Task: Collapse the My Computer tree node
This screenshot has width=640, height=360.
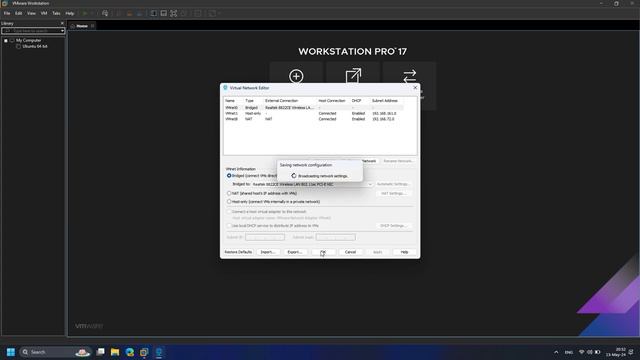Action: point(6,40)
